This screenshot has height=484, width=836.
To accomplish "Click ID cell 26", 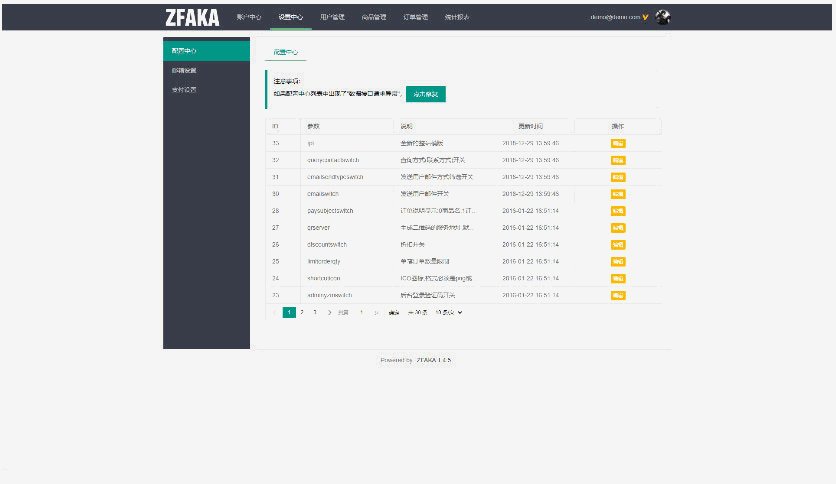I will (283, 245).
